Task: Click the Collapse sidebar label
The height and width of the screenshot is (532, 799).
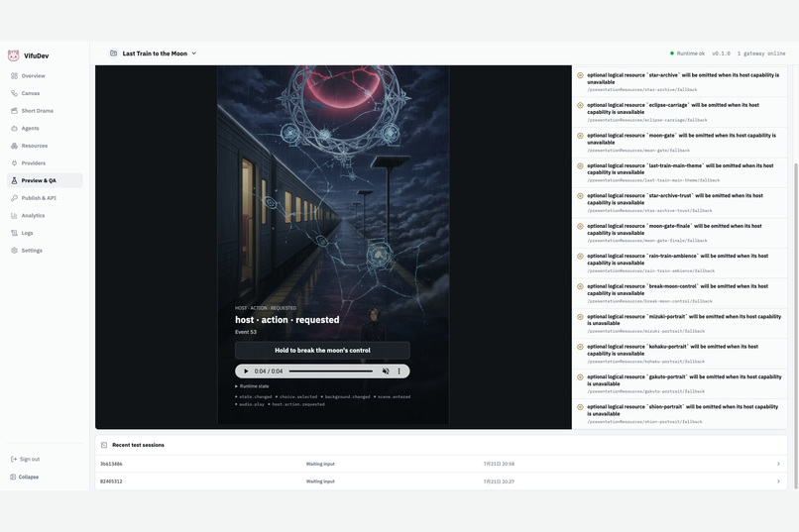Action: tap(29, 478)
